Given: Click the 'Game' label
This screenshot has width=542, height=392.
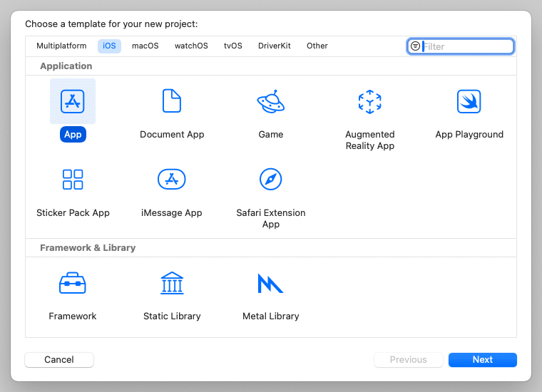Looking at the screenshot, I should click(271, 135).
